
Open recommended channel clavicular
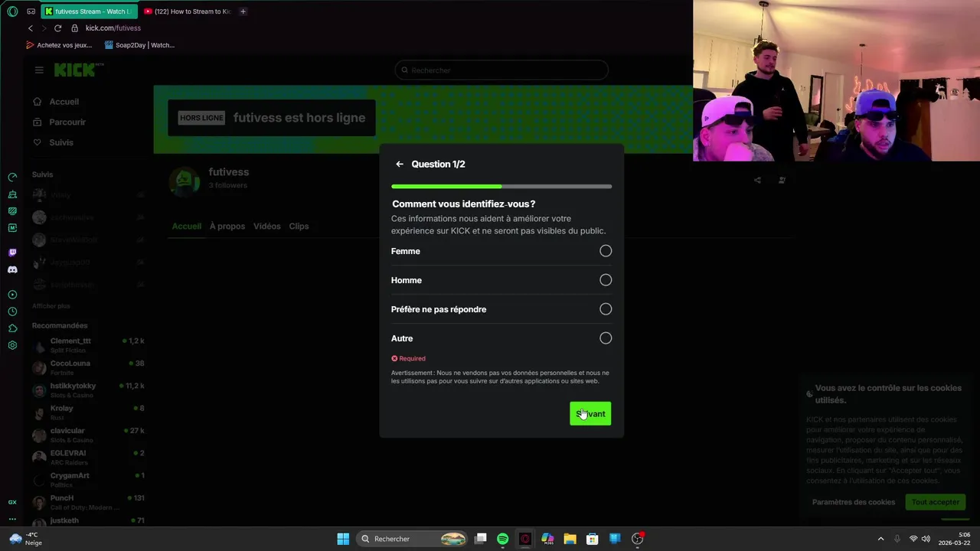click(88, 435)
